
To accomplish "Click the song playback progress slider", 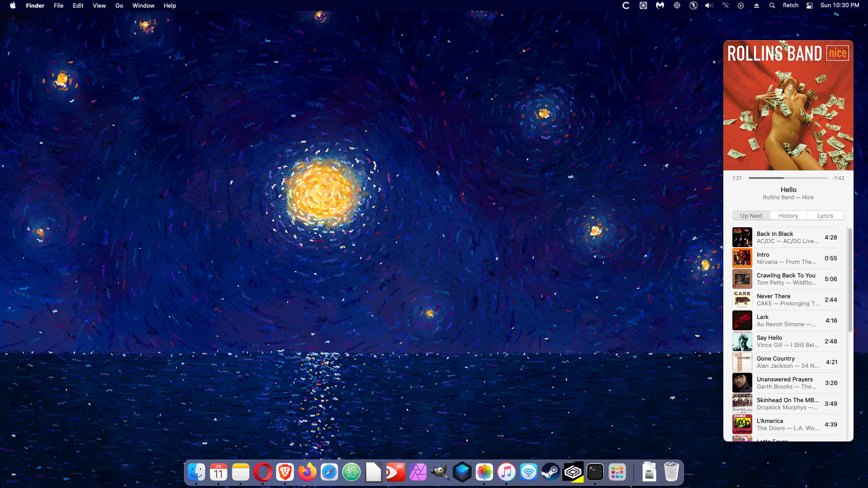I will point(788,178).
